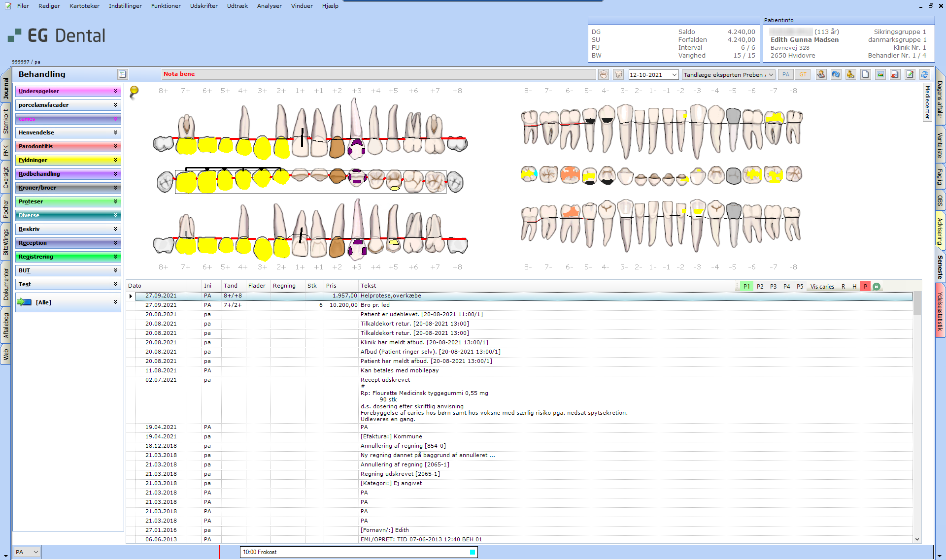Open the Kartoteker menu
Image resolution: width=946 pixels, height=560 pixels.
coord(84,6)
